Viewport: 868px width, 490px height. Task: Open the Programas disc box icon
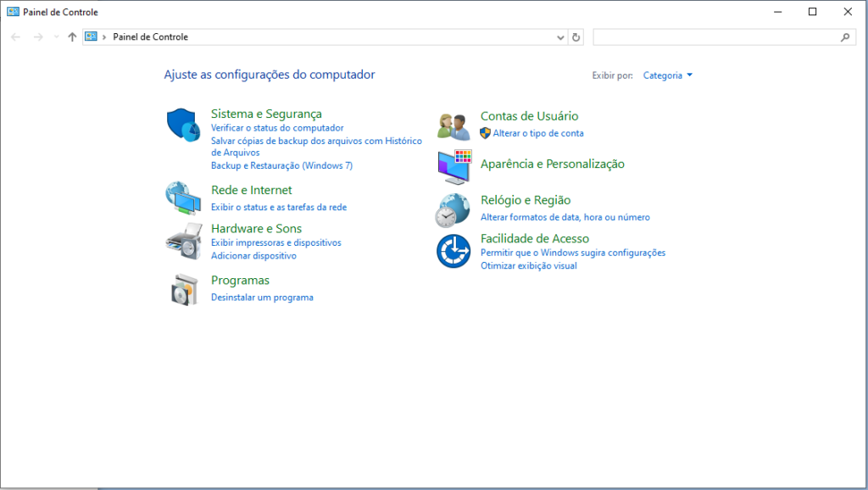[184, 289]
